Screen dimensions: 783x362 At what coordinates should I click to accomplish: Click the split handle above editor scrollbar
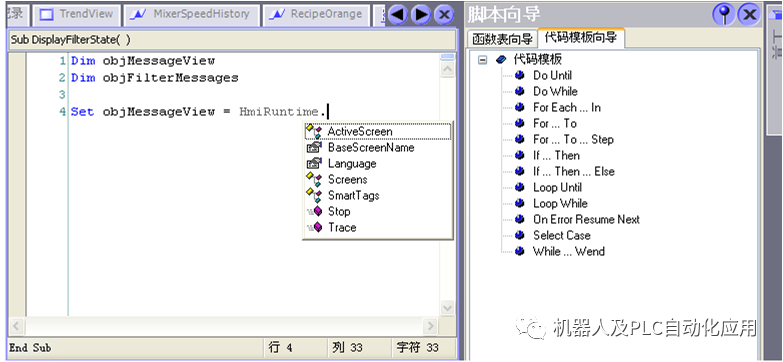(x=447, y=57)
